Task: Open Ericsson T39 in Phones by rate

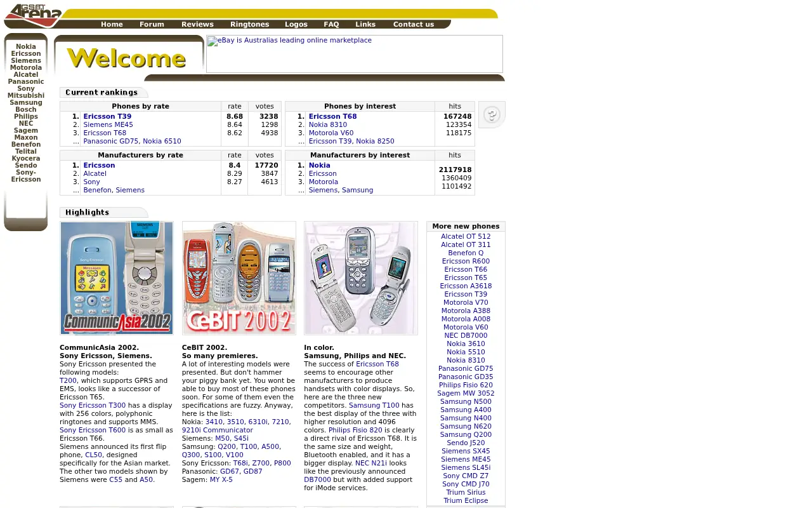Action: (x=107, y=116)
